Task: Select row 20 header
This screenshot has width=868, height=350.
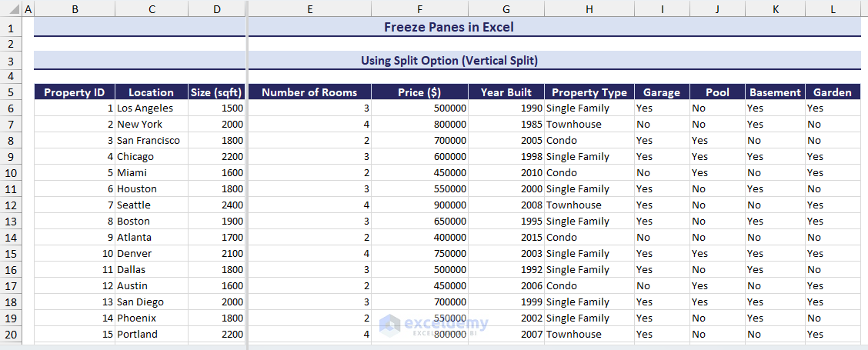Action: 11,335
